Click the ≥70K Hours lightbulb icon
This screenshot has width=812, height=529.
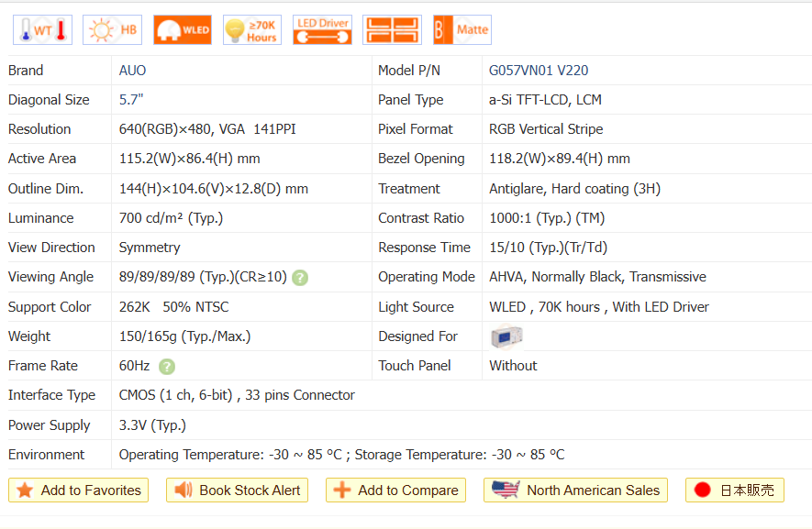251,30
